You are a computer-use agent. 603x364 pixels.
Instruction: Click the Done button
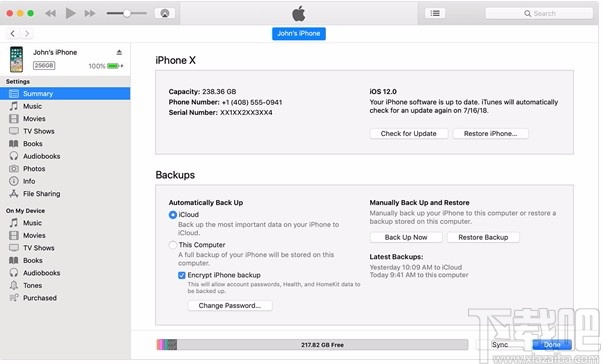point(552,345)
